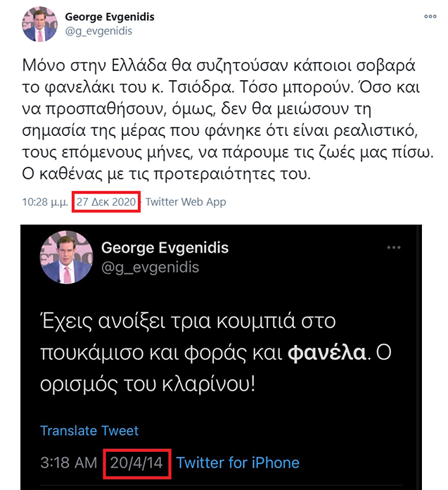Click the 20/4/14 date in the dark tweet
This screenshot has height=490, width=448.
(x=136, y=463)
